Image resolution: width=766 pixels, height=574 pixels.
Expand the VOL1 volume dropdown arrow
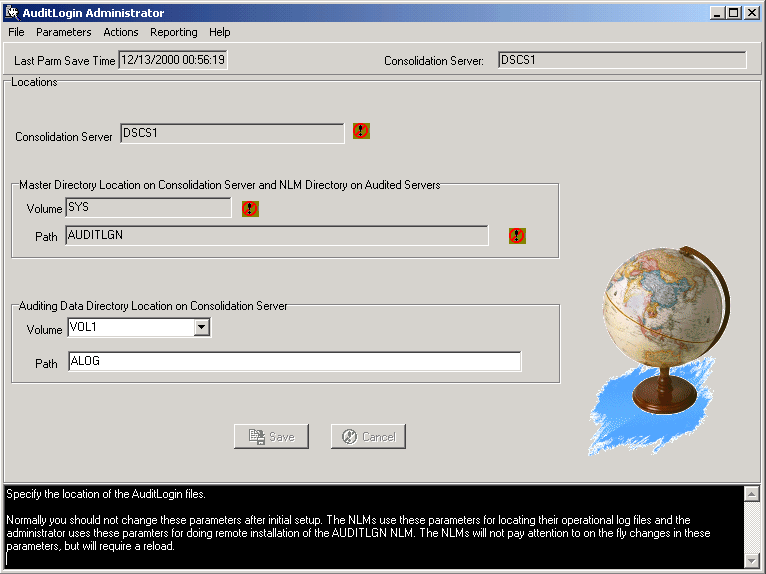point(201,327)
